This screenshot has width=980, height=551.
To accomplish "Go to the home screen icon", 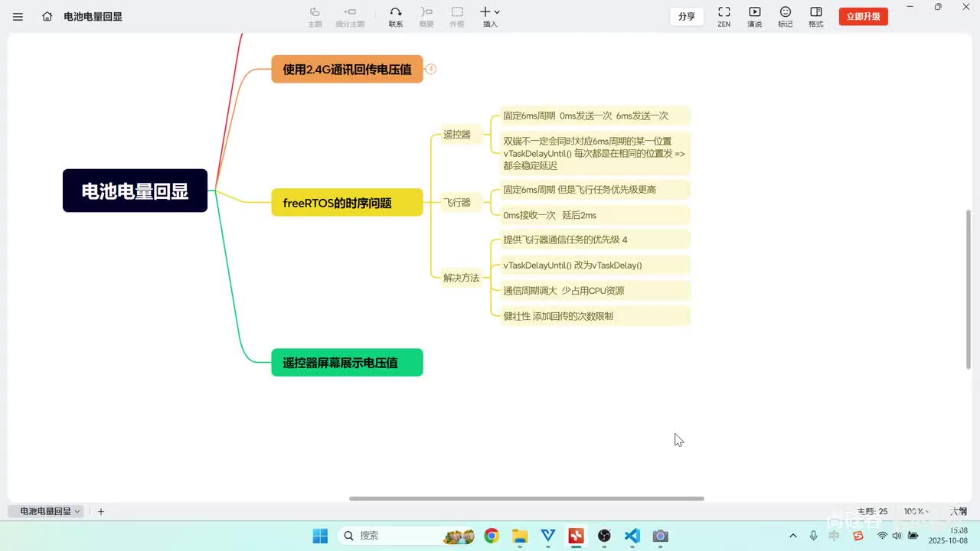I will point(47,16).
